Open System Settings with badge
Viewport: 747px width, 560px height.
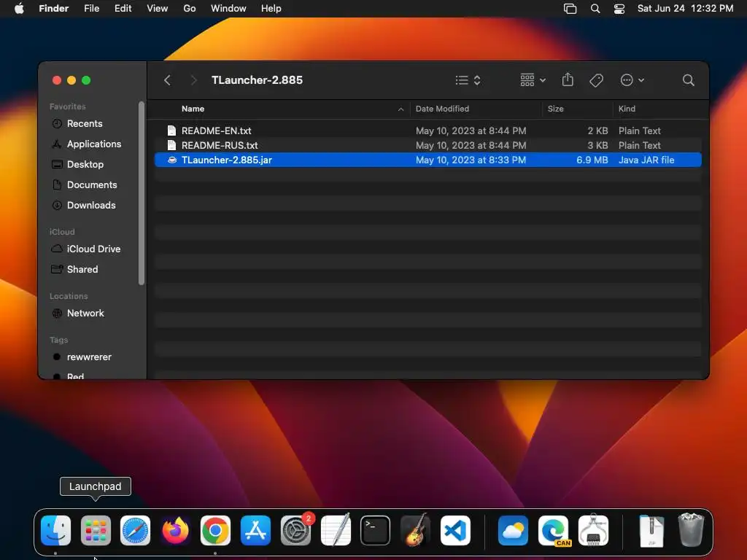(295, 530)
